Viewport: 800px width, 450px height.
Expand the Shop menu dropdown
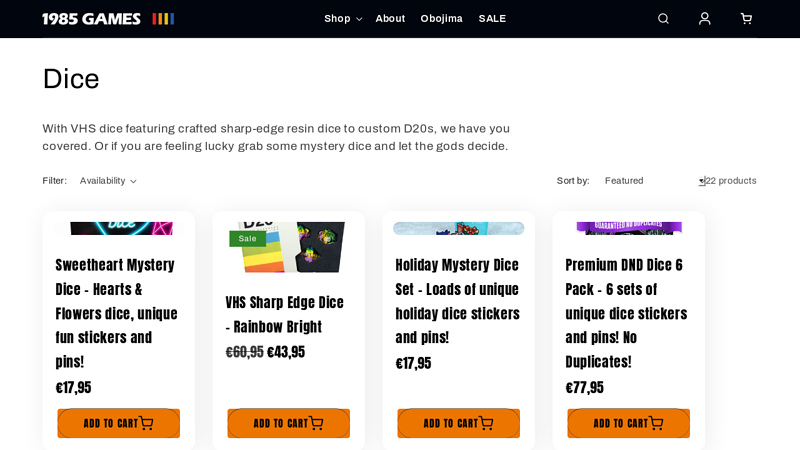343,19
